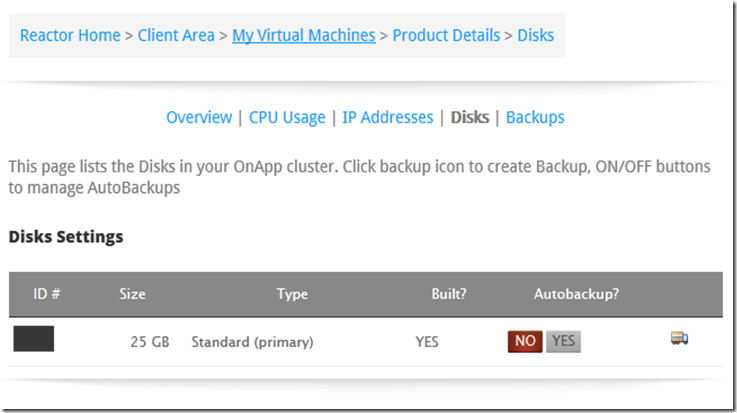This screenshot has height=413, width=737.
Task: Click the ID # column header
Action: click(x=47, y=294)
